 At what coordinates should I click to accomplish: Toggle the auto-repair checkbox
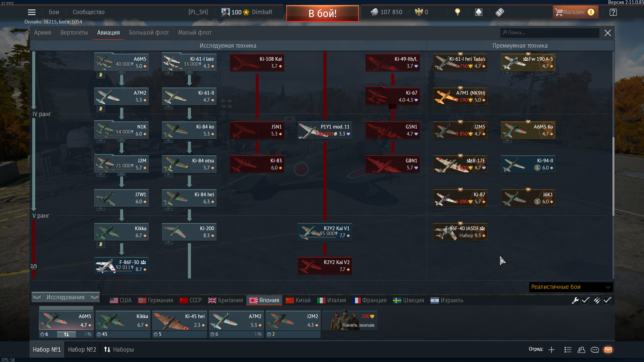(x=585, y=301)
